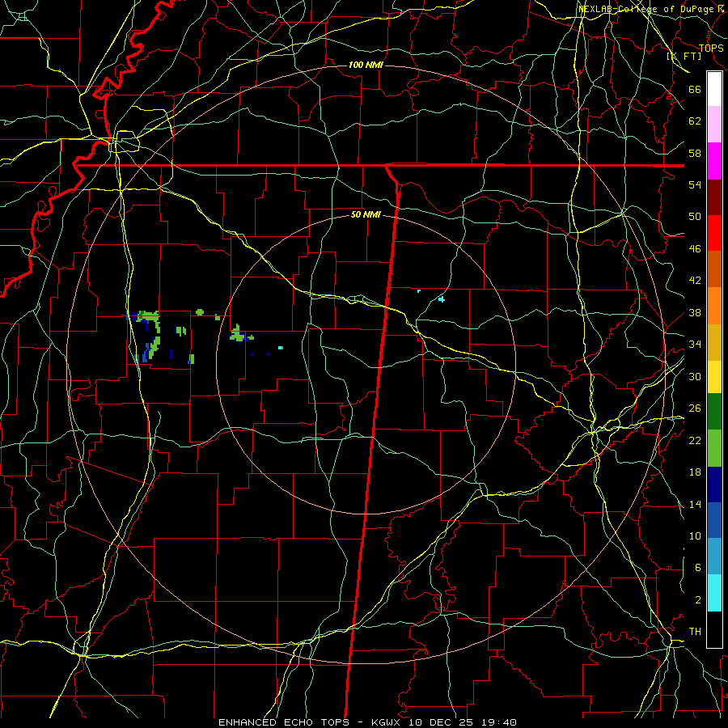Click the black TH threshold legend swatch
The width and height of the screenshot is (728, 728).
coord(714,629)
